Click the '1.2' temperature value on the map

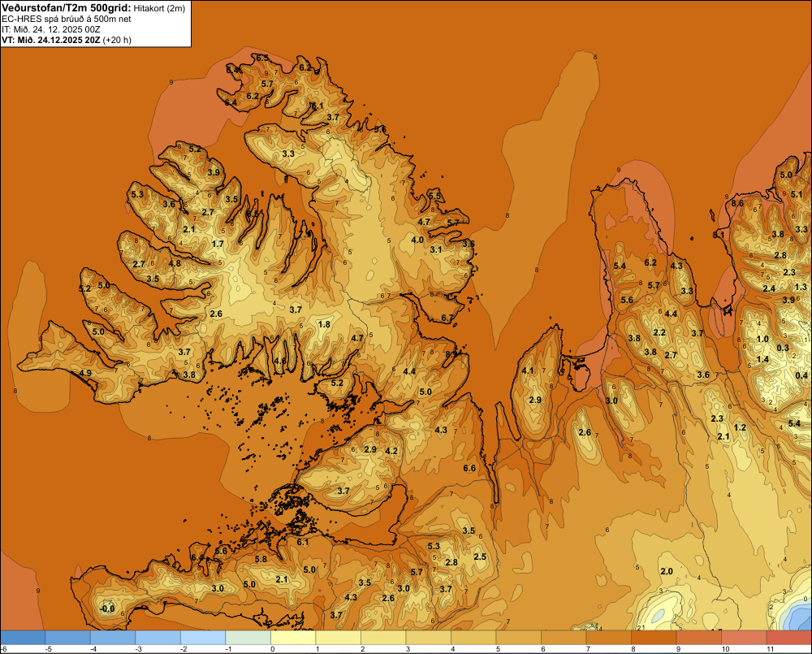[740, 427]
